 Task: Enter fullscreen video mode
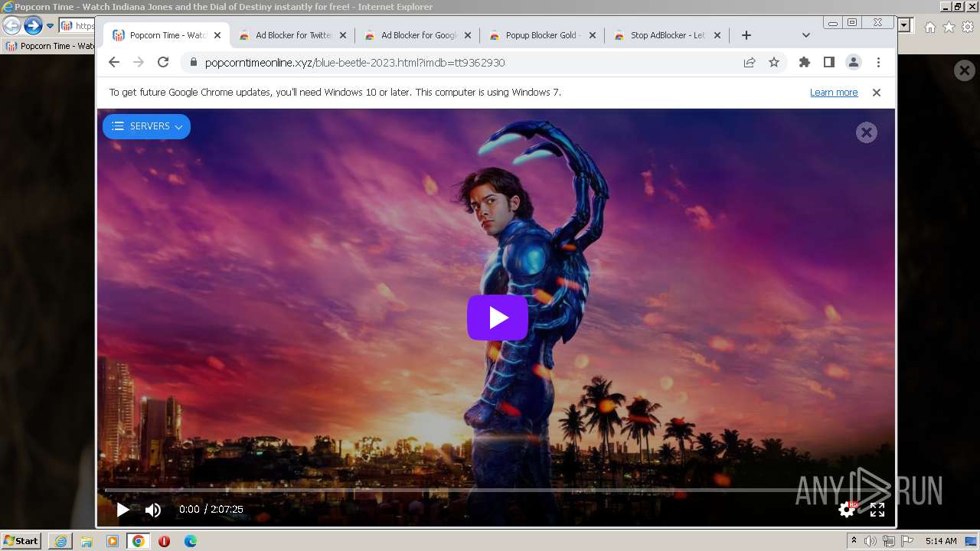pos(877,510)
